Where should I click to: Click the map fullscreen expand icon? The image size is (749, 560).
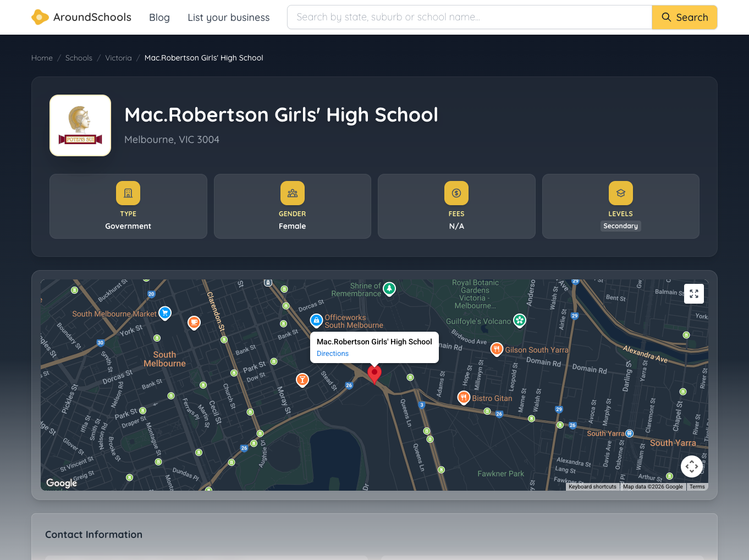(x=693, y=294)
